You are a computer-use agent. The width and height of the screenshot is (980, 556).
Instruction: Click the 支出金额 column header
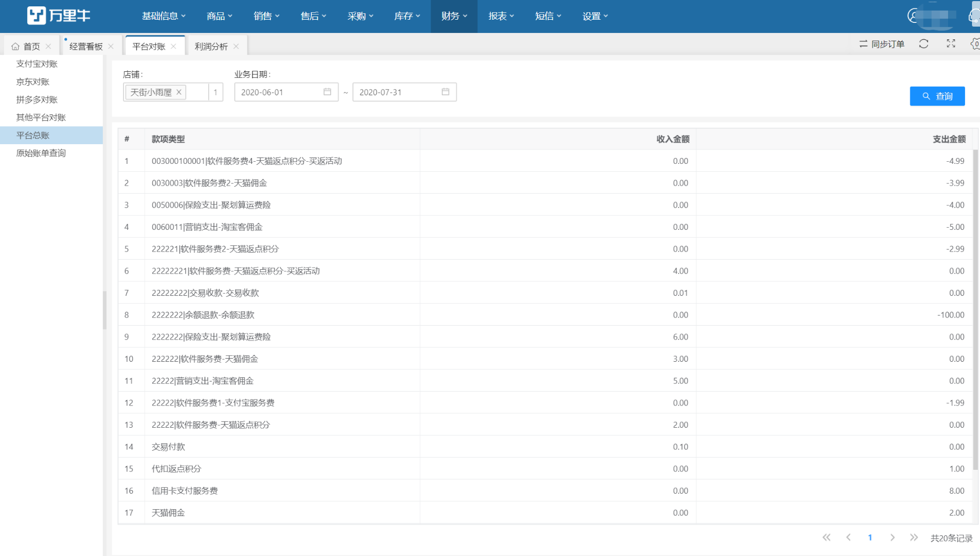(x=949, y=139)
